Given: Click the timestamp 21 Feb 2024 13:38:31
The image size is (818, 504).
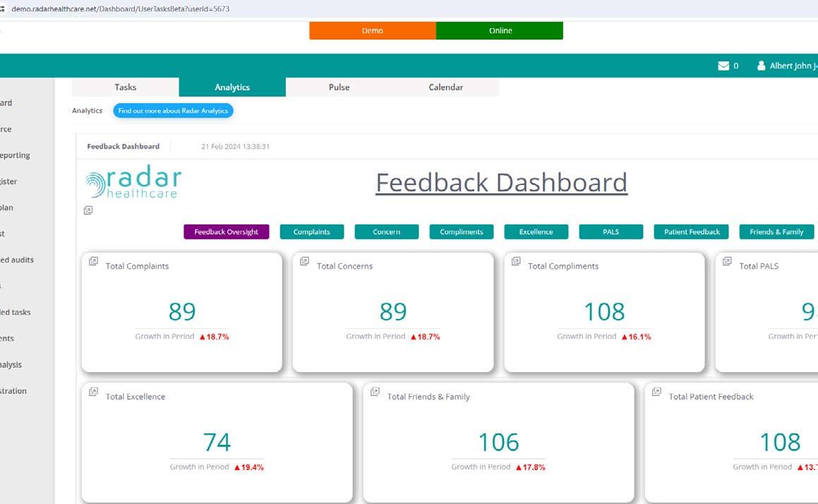Looking at the screenshot, I should [235, 147].
